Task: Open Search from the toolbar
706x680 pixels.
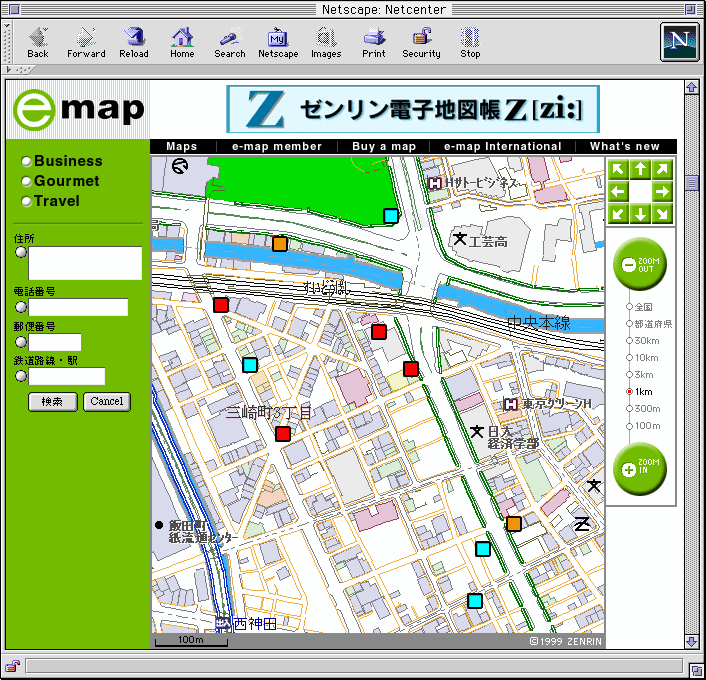Action: click(x=230, y=43)
